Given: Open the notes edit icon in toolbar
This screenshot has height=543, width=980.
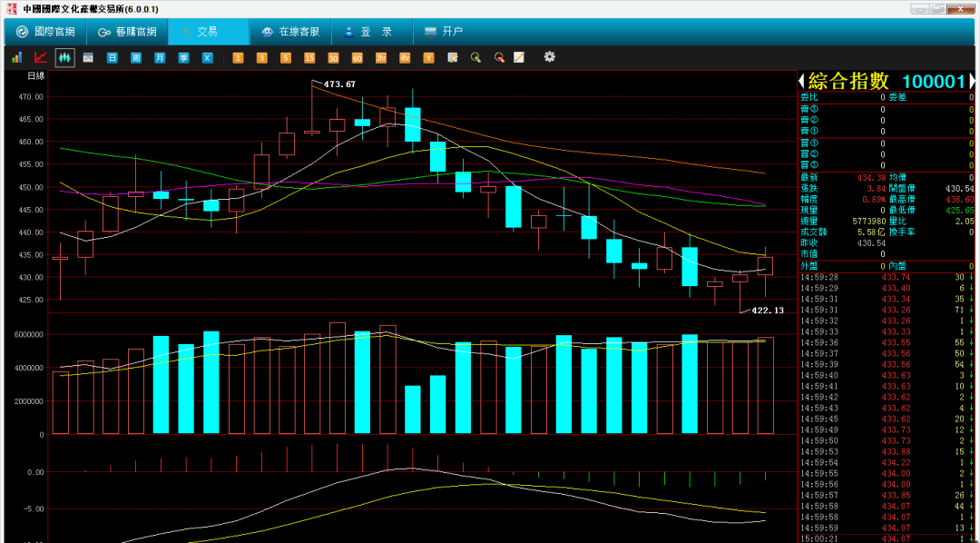Looking at the screenshot, I should [x=453, y=57].
